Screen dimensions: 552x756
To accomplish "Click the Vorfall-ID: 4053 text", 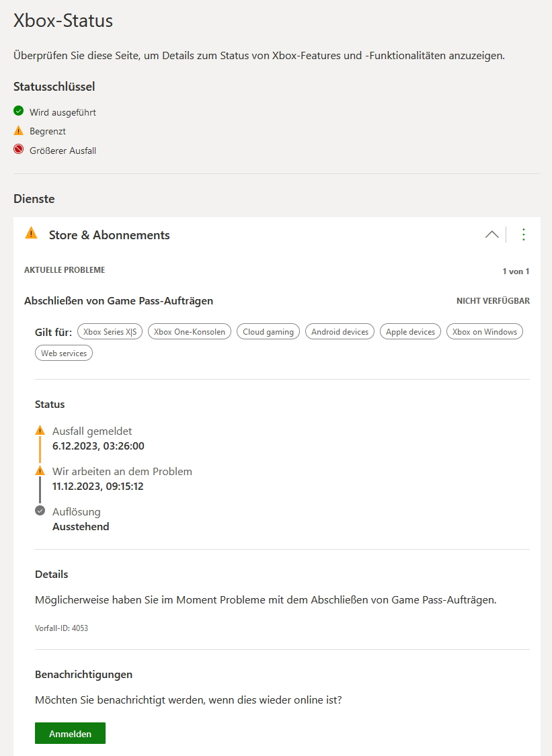I will click(61, 628).
